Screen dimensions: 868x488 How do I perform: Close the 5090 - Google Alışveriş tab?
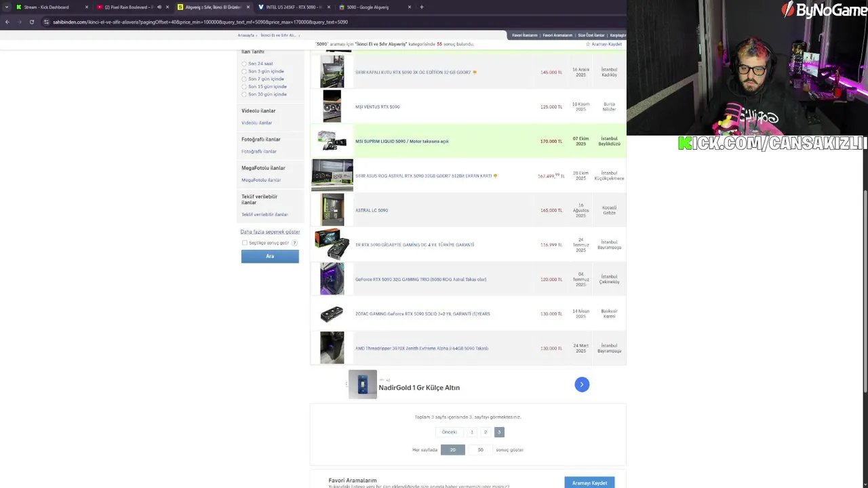coord(409,7)
